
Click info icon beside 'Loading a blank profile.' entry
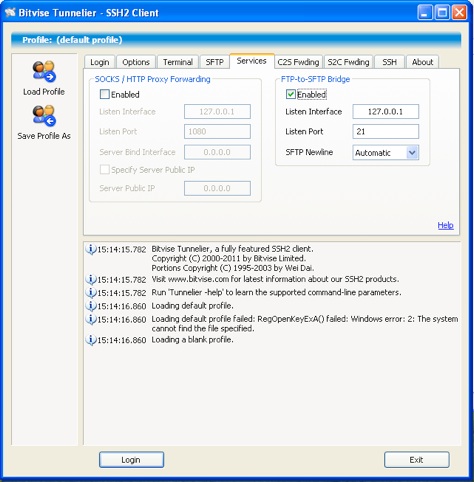pos(91,340)
